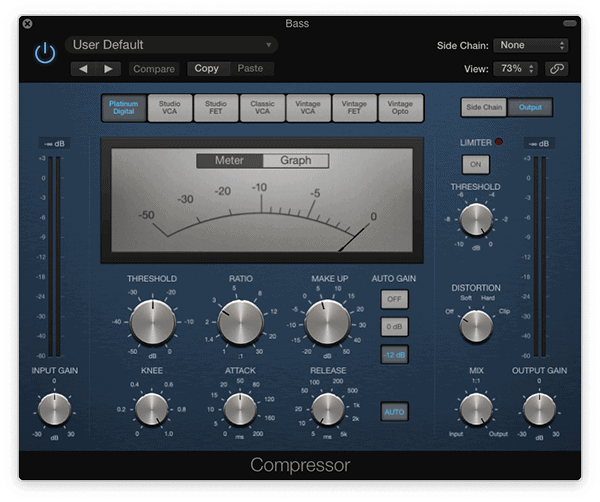Set Auto Gain to OFF
This screenshot has height=502, width=600.
pos(394,298)
